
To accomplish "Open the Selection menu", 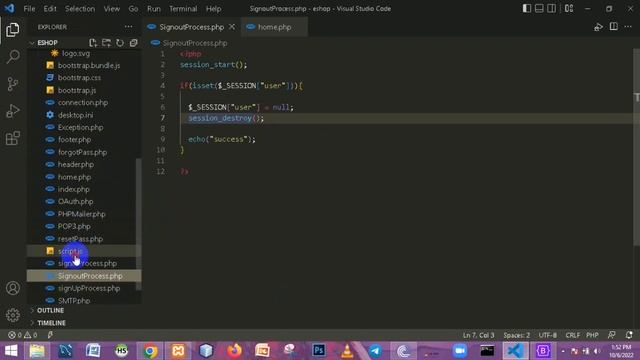I will 80,9.
